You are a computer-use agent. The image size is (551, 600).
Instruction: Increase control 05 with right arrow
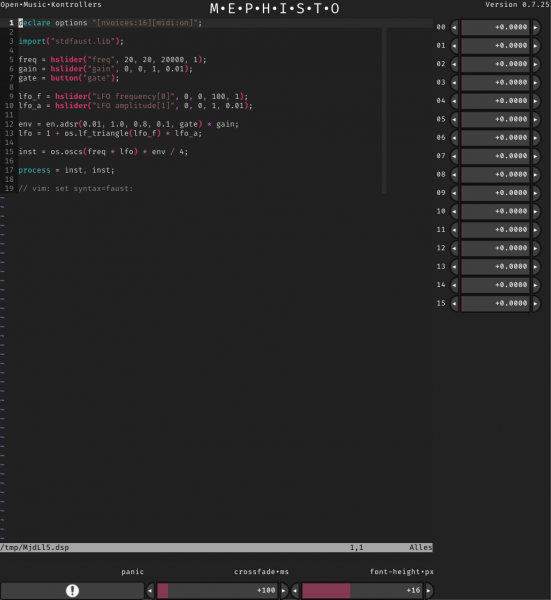tap(536, 119)
